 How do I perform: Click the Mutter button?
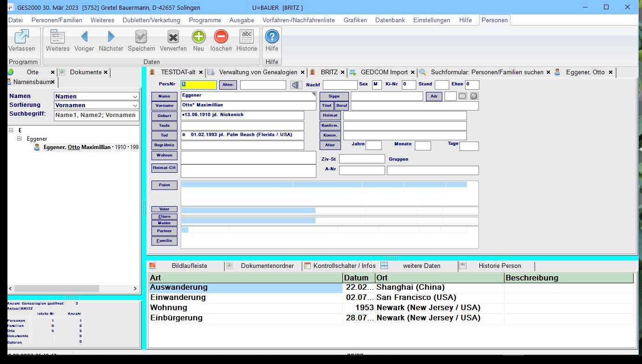click(164, 223)
